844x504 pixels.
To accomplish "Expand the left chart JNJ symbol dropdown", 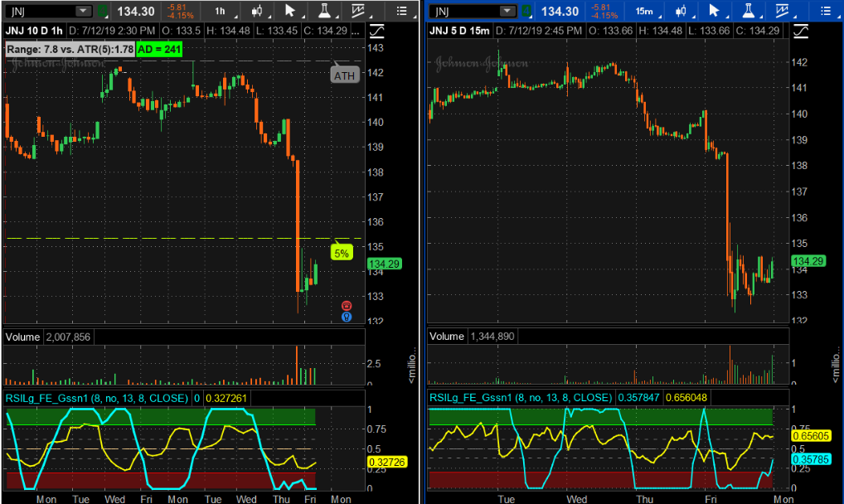I will pyautogui.click(x=82, y=11).
